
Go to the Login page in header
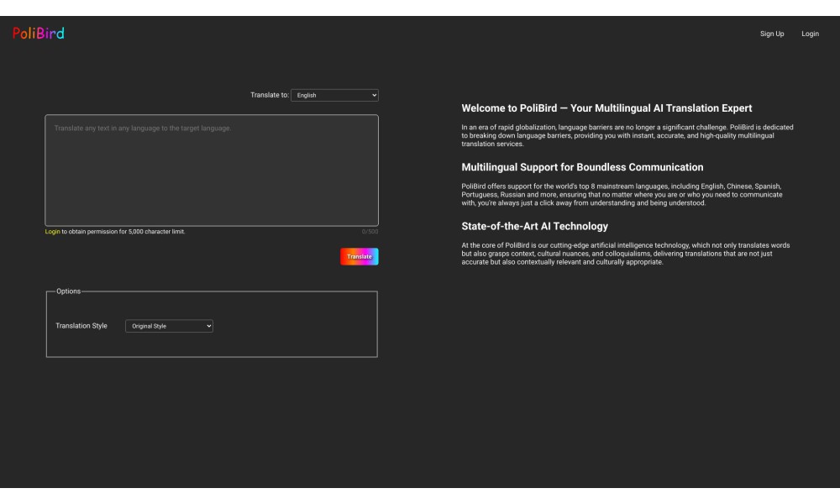(x=810, y=34)
